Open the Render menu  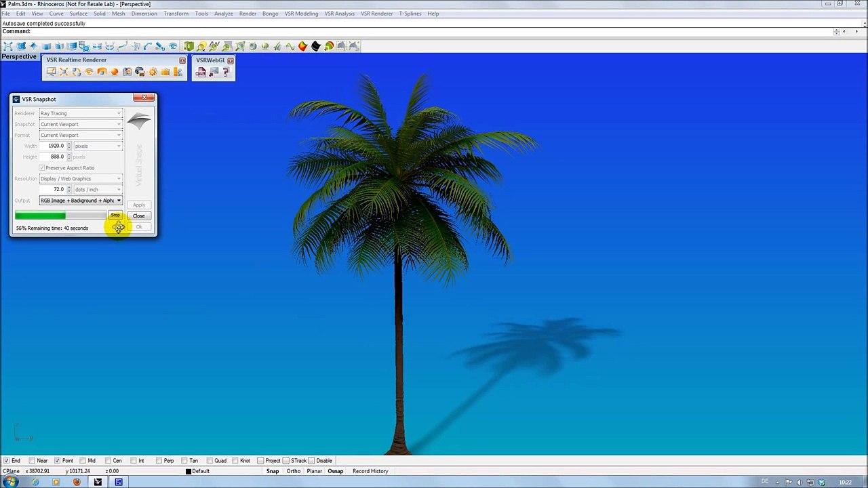click(248, 14)
